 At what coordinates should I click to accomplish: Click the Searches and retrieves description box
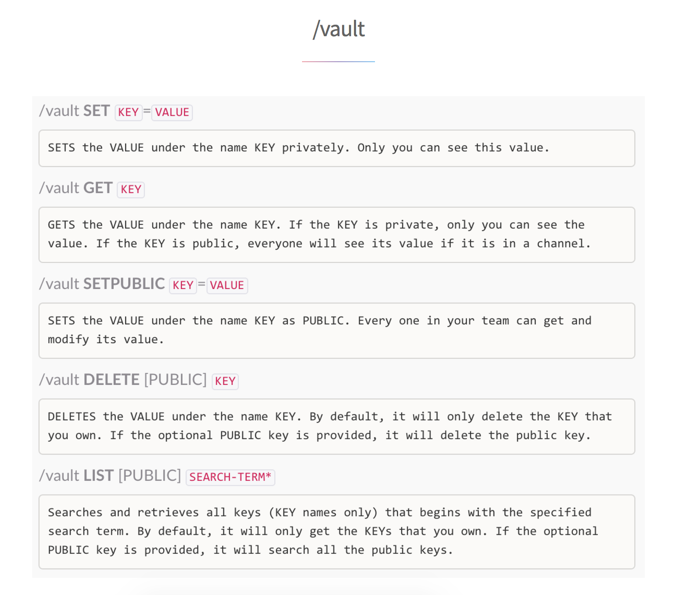click(x=337, y=532)
